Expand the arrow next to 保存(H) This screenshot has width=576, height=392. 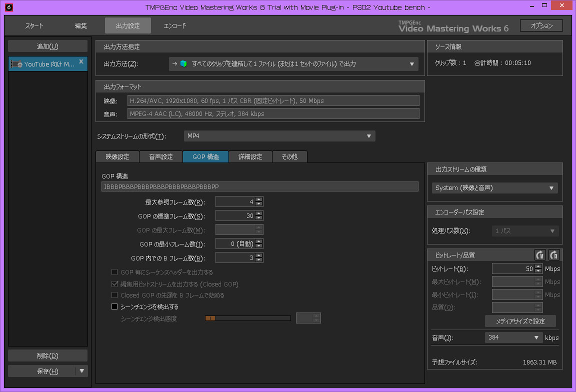click(x=81, y=371)
